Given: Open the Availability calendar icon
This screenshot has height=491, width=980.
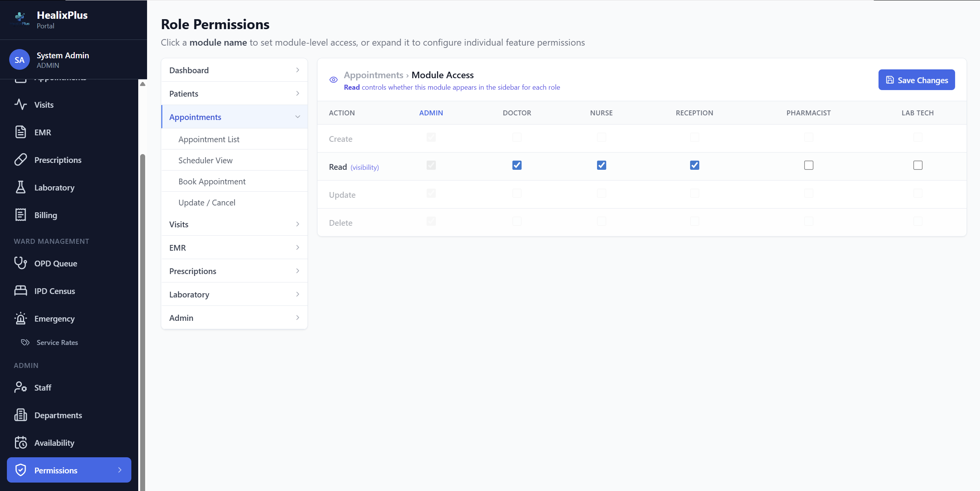Looking at the screenshot, I should [x=20, y=442].
